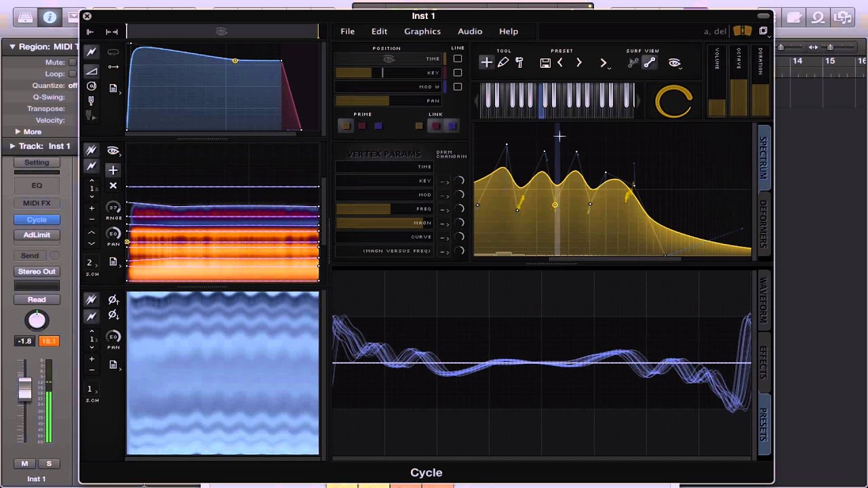Viewport: 868px width, 488px height.
Task: Click the phase down icon in the bottom panel
Action: pos(113,315)
